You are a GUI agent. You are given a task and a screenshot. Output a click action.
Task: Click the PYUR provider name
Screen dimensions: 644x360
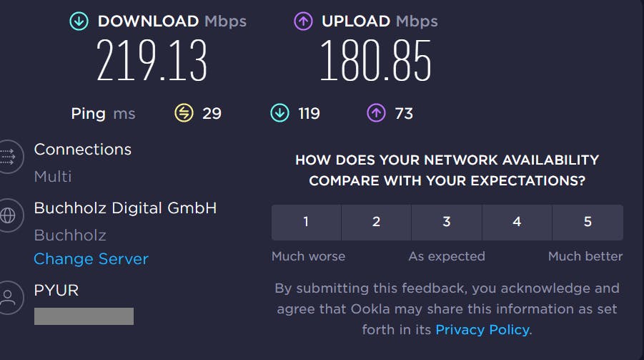click(x=56, y=290)
